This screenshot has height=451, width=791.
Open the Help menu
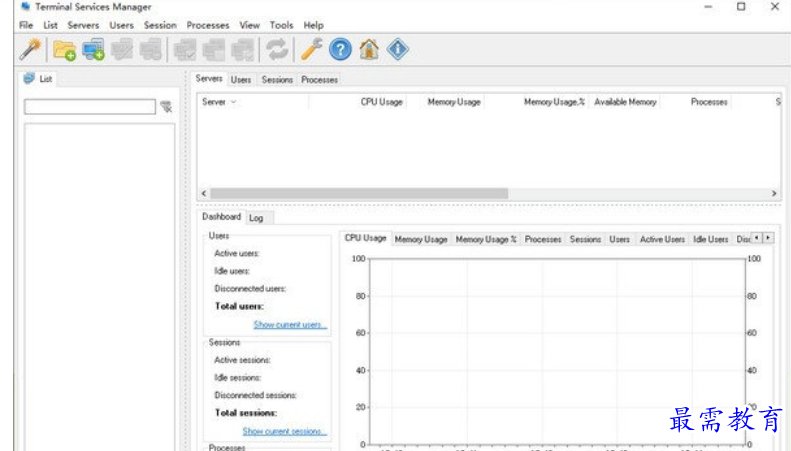pos(313,25)
